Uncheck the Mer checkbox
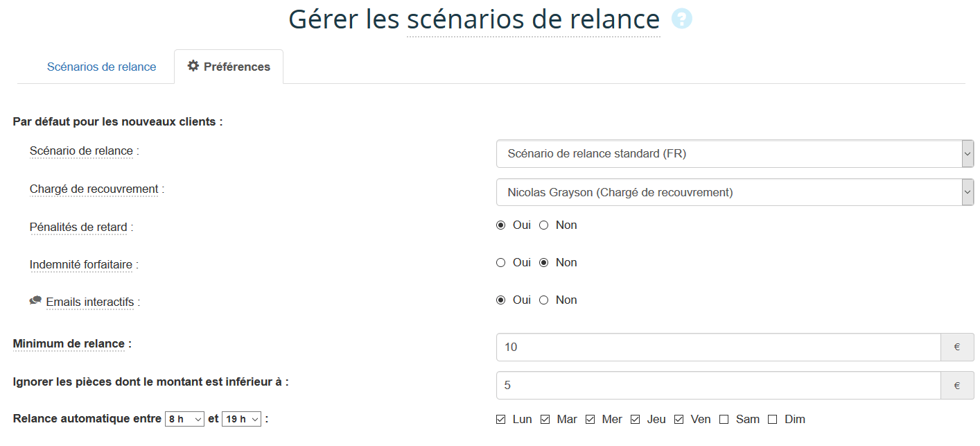This screenshot has width=980, height=446. (590, 420)
